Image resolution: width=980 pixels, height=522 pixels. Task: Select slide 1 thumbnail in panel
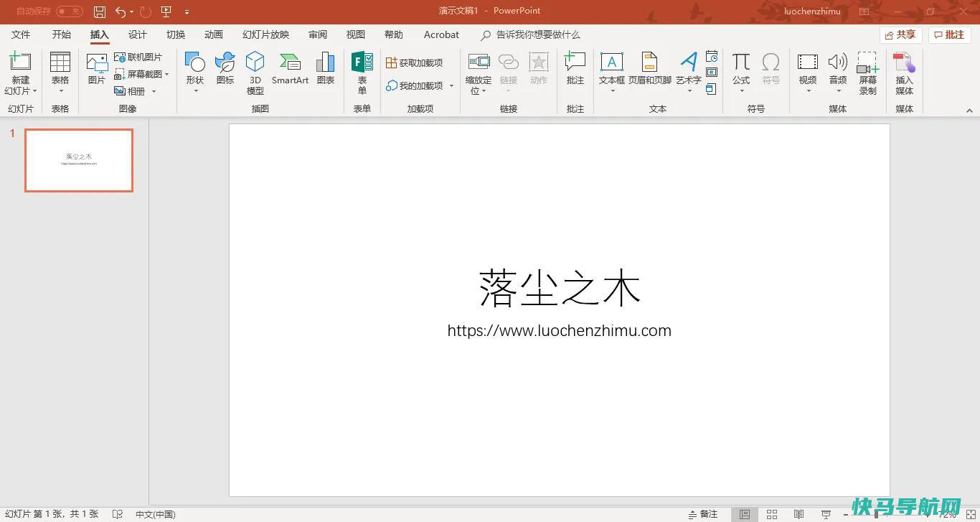tap(79, 160)
